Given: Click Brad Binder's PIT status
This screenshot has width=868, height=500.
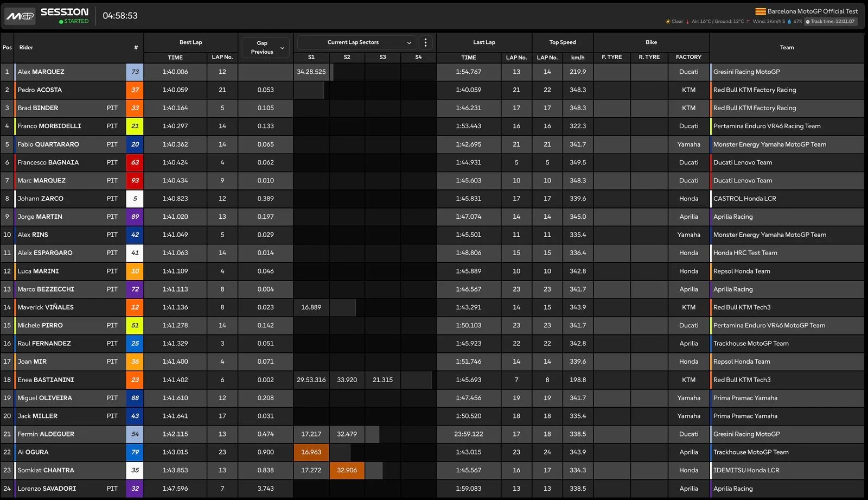Looking at the screenshot, I should [112, 108].
